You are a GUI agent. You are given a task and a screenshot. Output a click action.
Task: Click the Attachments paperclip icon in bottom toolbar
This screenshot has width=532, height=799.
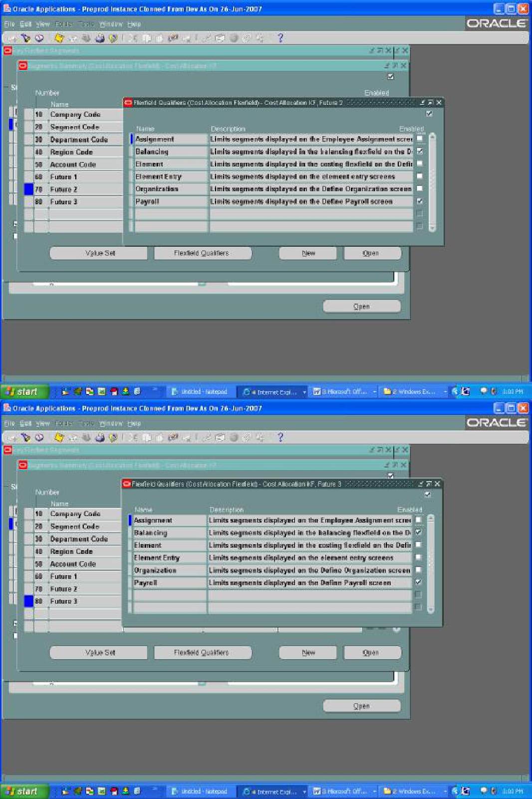click(247, 437)
